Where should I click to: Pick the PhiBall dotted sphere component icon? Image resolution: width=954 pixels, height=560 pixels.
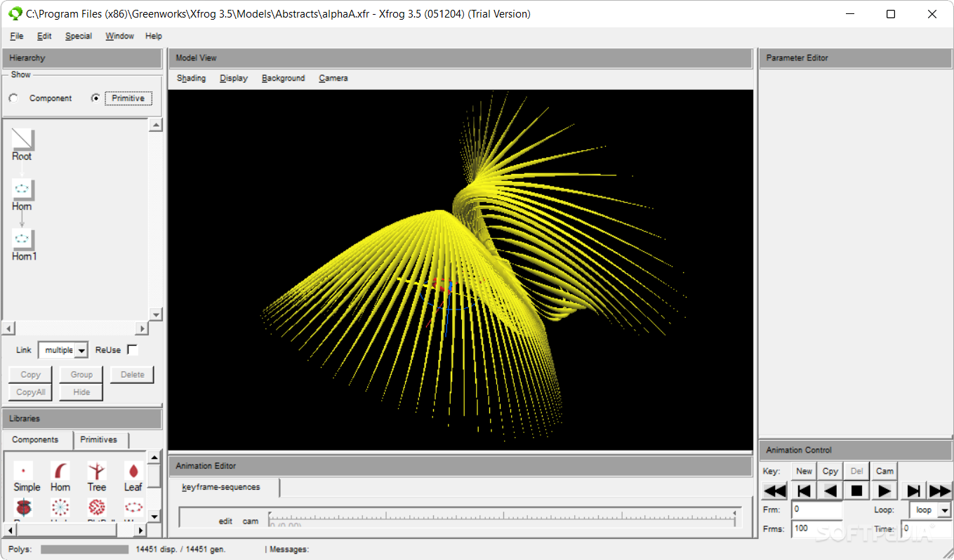coord(97,507)
